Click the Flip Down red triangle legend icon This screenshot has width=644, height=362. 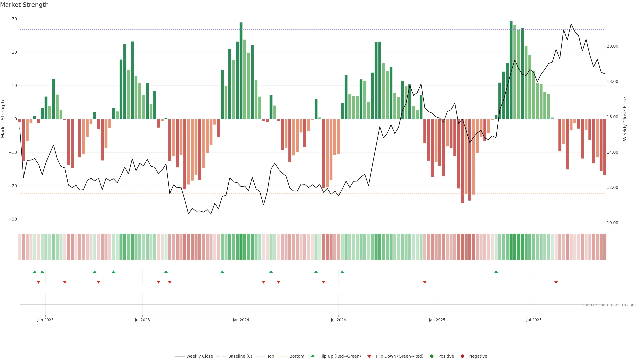pyautogui.click(x=369, y=356)
